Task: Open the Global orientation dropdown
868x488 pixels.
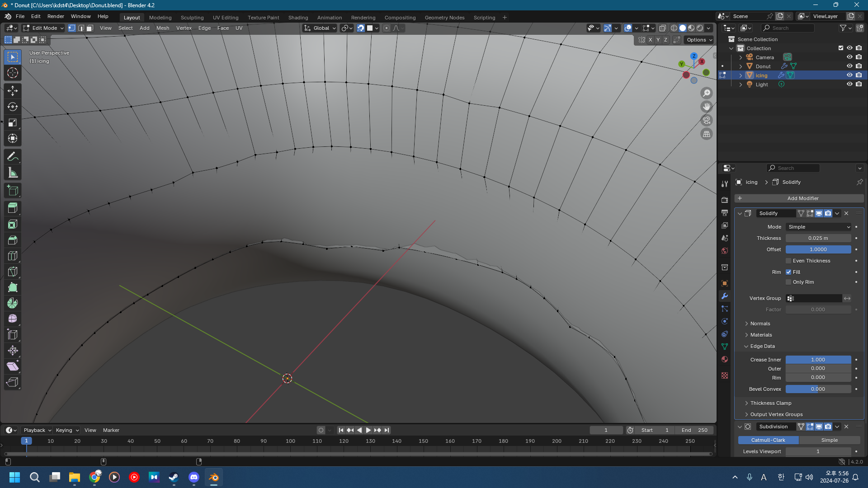Action: coord(320,28)
